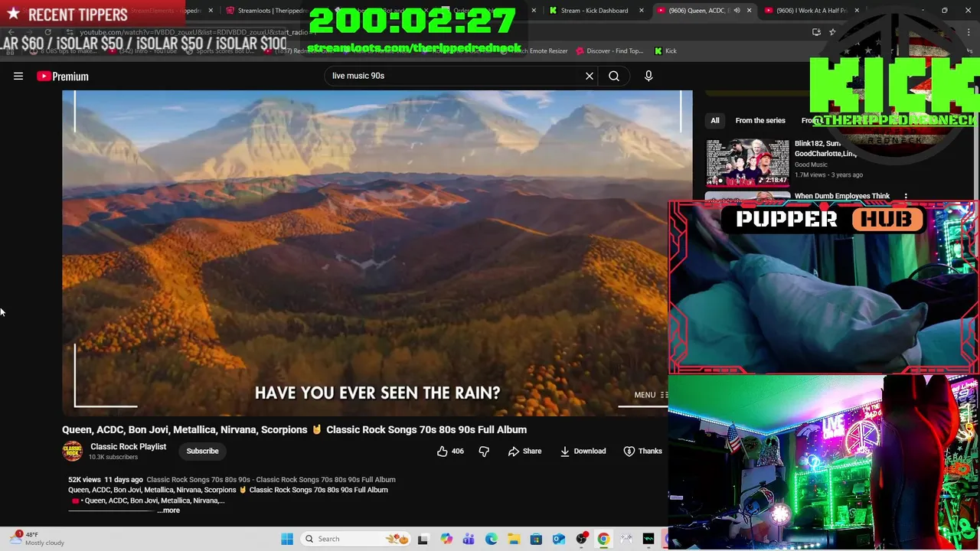This screenshot has width=980, height=551.
Task: Open Discover - Find Top bookmark
Action: pyautogui.click(x=609, y=51)
